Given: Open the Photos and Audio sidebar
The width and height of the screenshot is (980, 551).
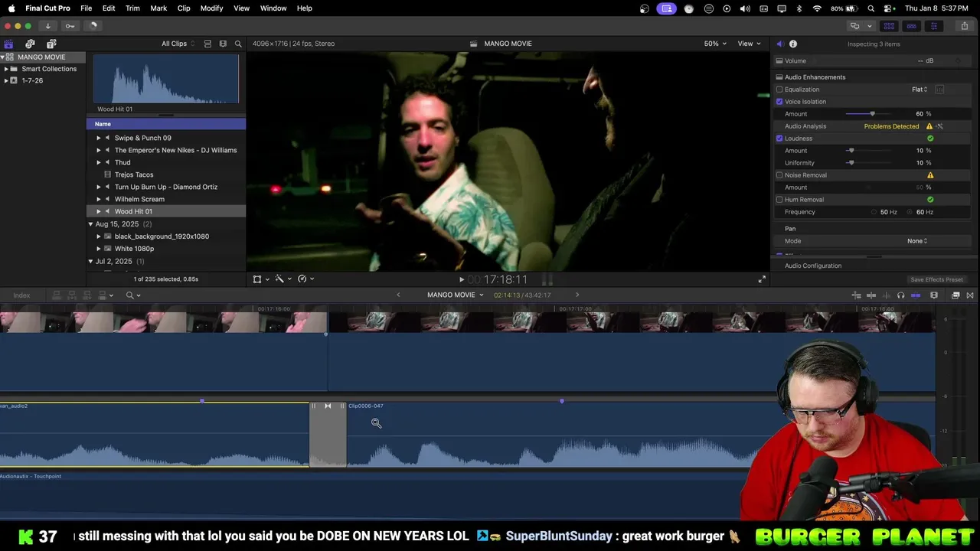Looking at the screenshot, I should pyautogui.click(x=30, y=44).
